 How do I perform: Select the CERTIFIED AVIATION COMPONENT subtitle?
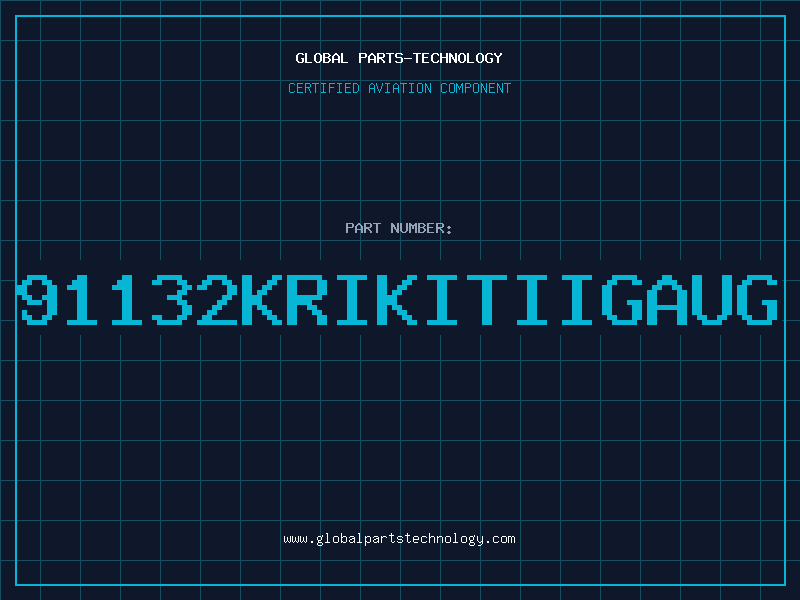point(399,88)
